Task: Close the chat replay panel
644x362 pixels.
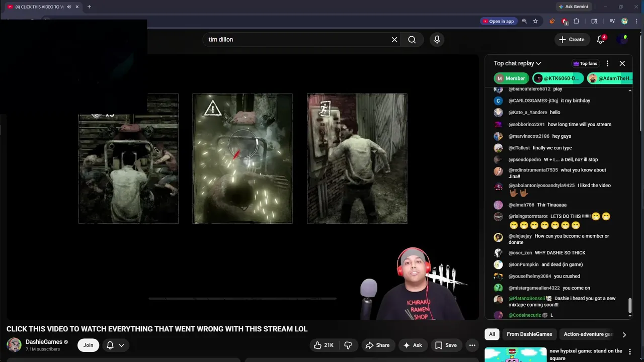Action: point(622,63)
